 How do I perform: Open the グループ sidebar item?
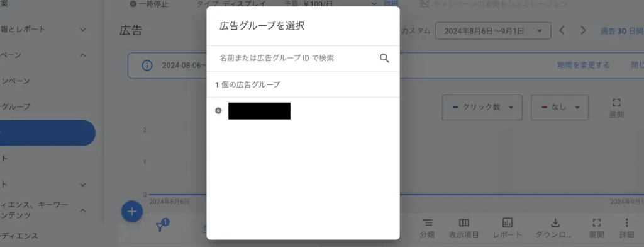(x=16, y=106)
